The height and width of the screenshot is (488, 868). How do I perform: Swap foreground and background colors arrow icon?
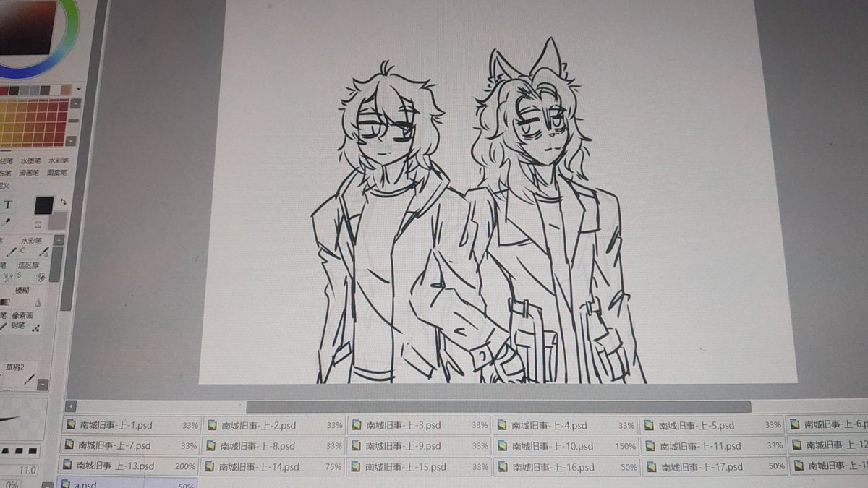[x=63, y=202]
